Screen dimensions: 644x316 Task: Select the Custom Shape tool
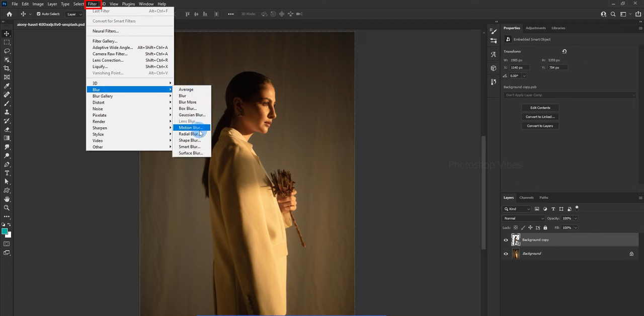(7, 190)
